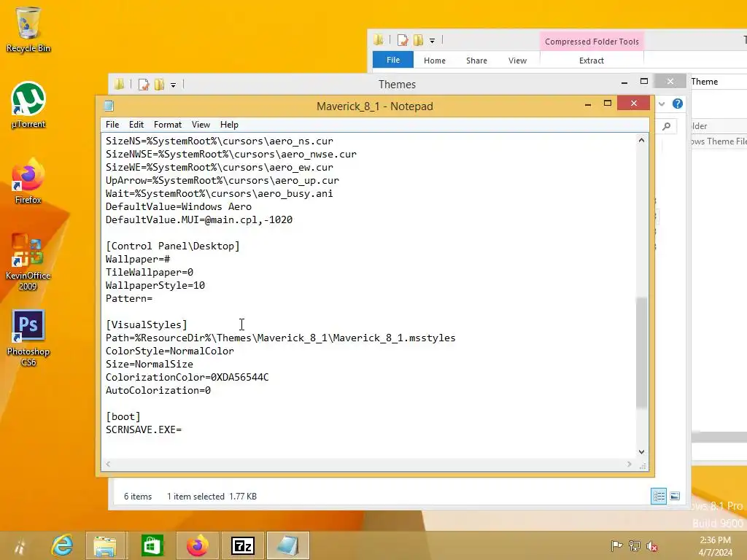This screenshot has height=560, width=747.
Task: Click the folder icon in the back Explorer window
Action: pos(379,40)
